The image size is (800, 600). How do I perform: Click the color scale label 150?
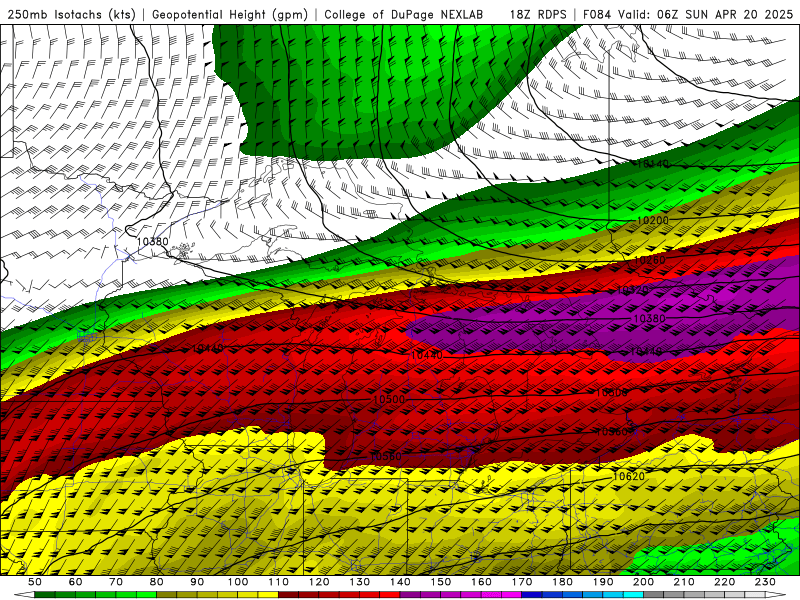(x=440, y=582)
